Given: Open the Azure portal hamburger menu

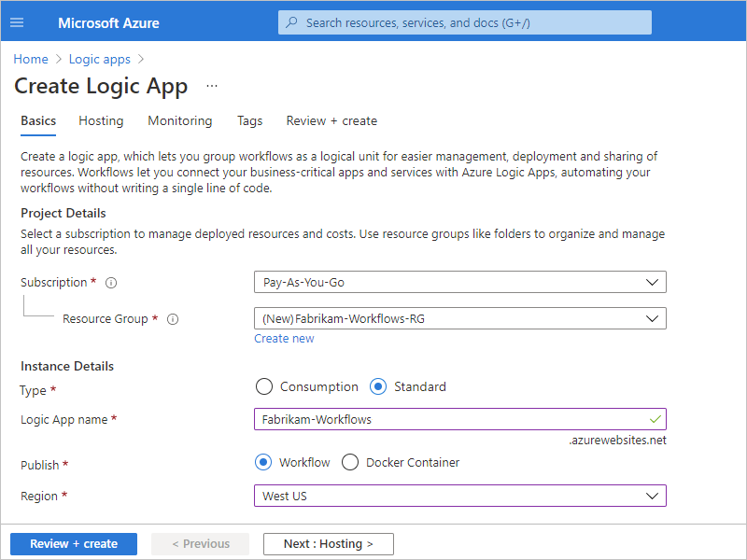Looking at the screenshot, I should click(18, 22).
